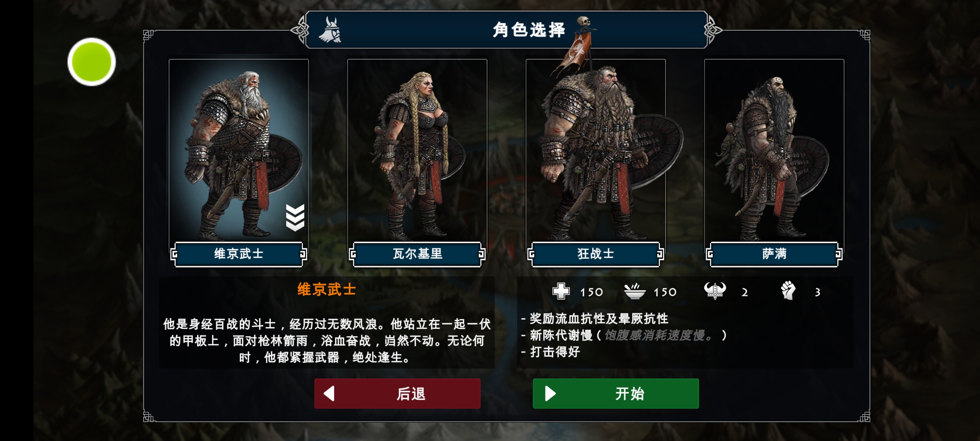Choose the Berserker character portrait
Image resolution: width=980 pixels, height=441 pixels.
595,150
